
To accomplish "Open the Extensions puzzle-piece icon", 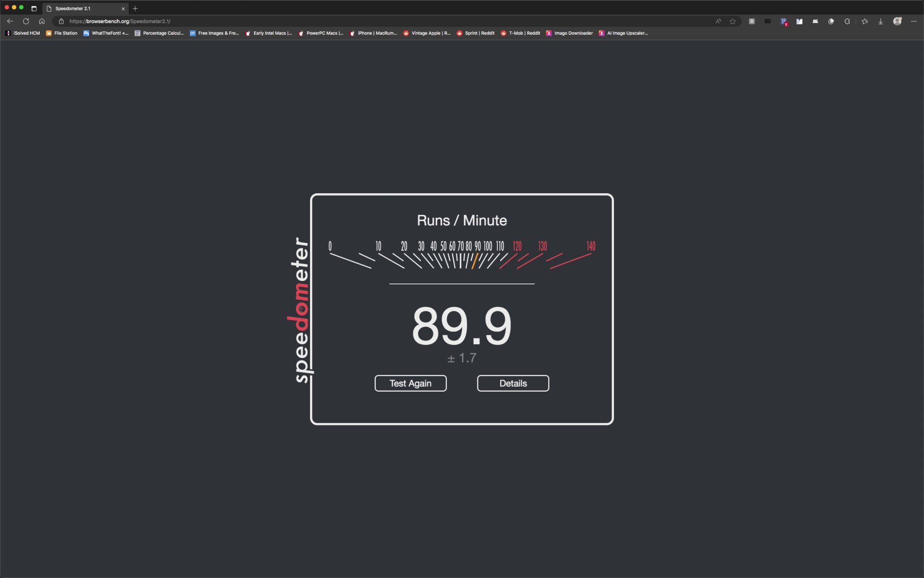I will point(847,21).
